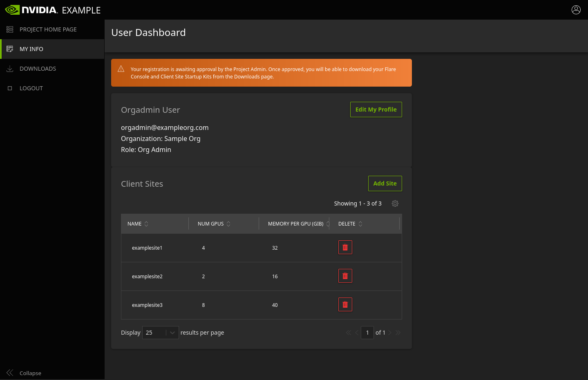Go to previous page arrow
The width and height of the screenshot is (588, 380).
coord(357,333)
